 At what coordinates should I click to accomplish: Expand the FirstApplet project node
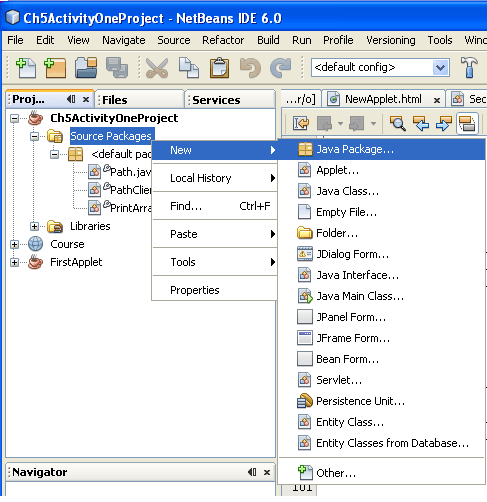click(14, 262)
